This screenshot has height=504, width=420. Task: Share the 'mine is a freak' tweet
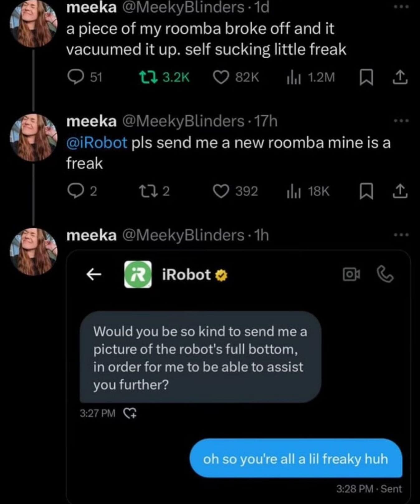coord(400,191)
